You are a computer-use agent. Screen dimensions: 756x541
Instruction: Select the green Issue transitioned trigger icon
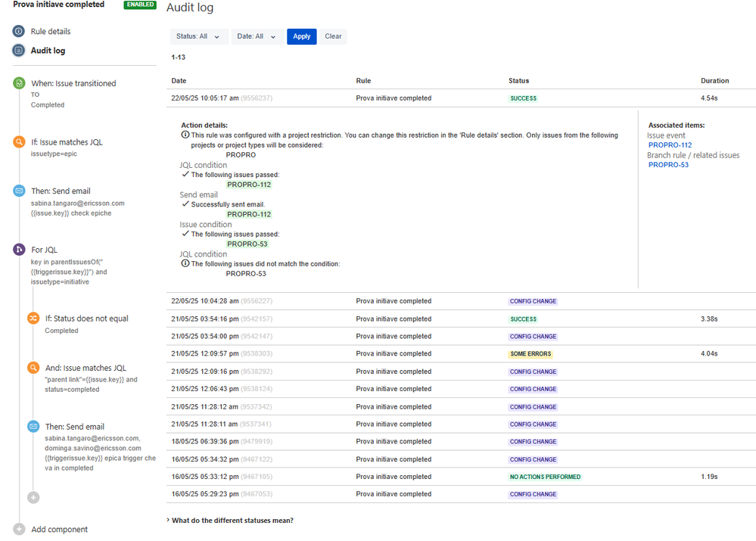(19, 83)
